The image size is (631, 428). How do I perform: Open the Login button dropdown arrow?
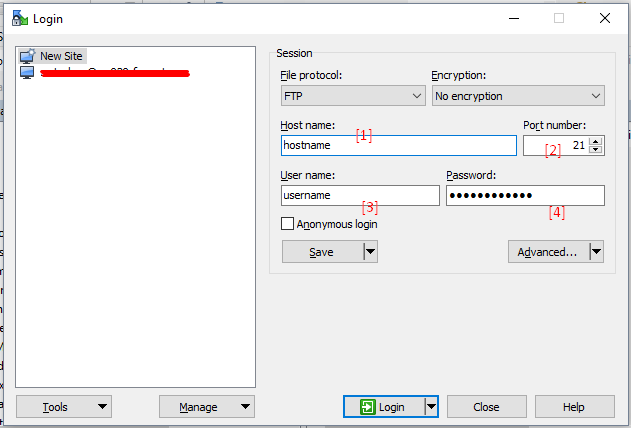coord(431,407)
